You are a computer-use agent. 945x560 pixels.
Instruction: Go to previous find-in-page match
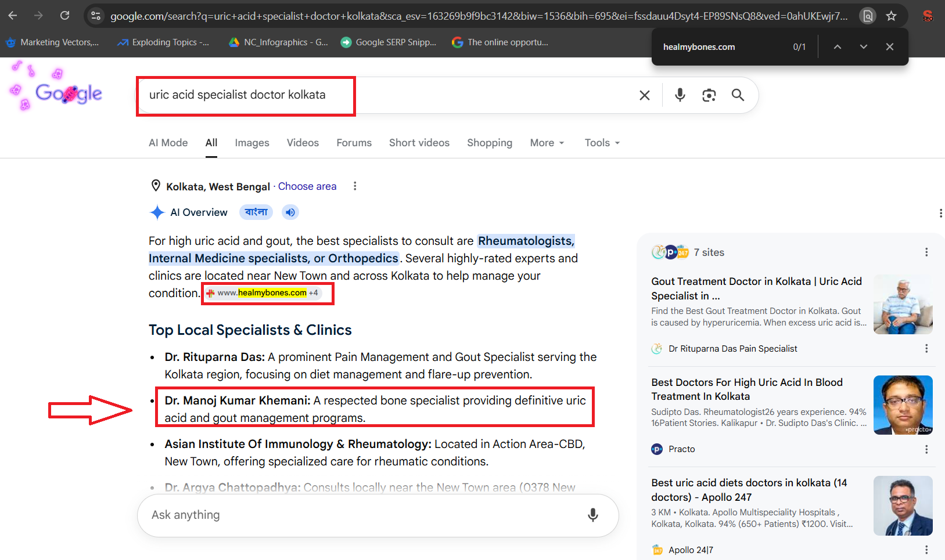click(x=837, y=47)
